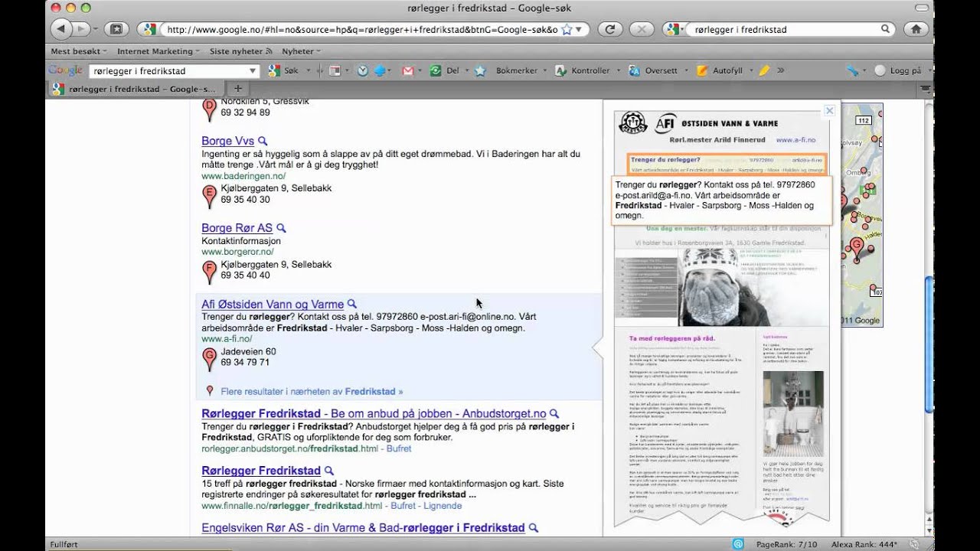Reload the page with the refresh button
Screen dimensions: 980x551
(x=610, y=29)
